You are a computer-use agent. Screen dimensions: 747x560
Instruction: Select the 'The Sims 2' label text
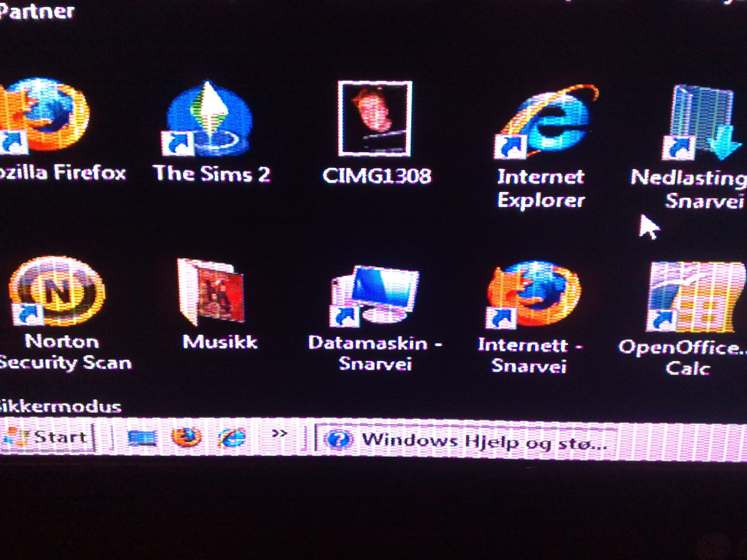coord(212,174)
